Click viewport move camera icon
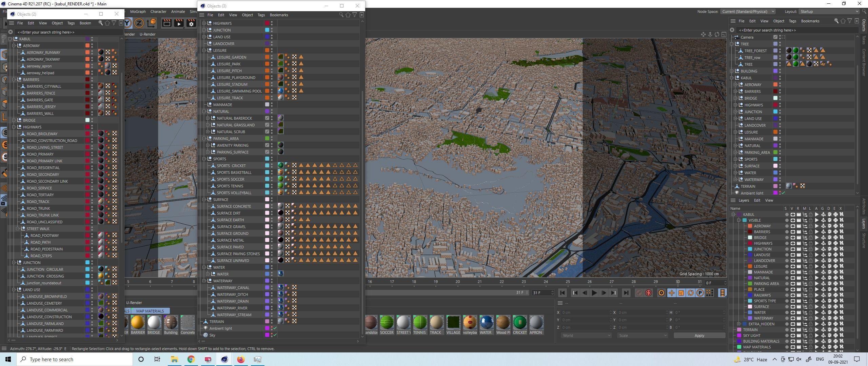Viewport: 868px width, 366px height. [703, 35]
